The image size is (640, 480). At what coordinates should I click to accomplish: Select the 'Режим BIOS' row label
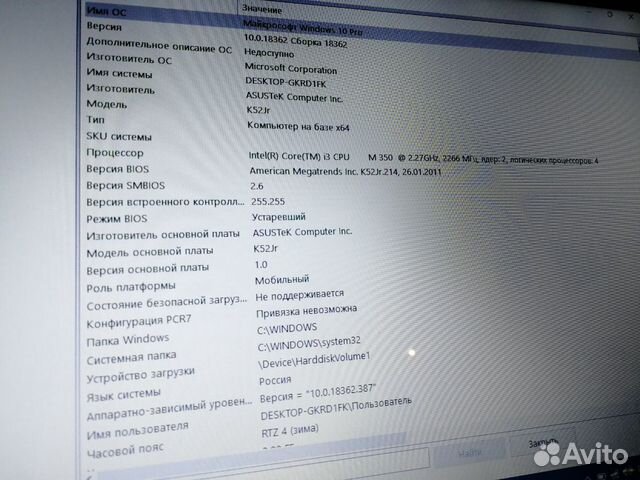coord(117,219)
